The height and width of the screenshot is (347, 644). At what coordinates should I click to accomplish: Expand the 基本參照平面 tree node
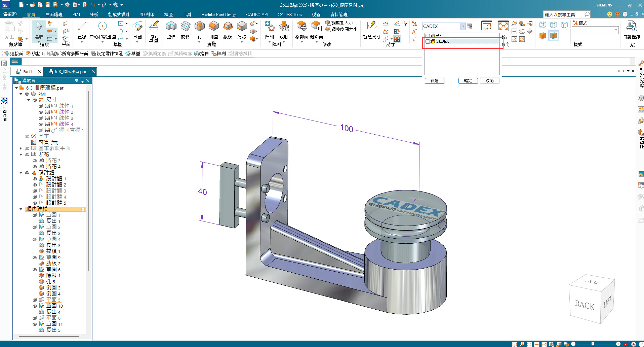click(21, 148)
